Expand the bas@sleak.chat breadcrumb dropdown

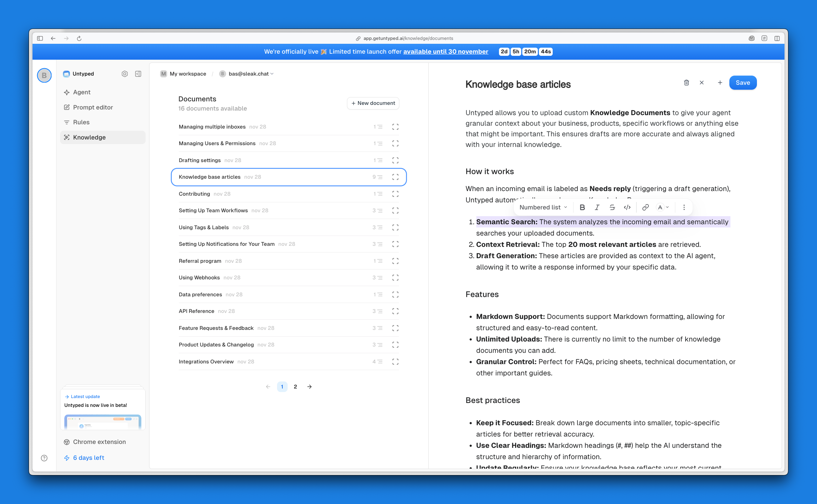271,73
